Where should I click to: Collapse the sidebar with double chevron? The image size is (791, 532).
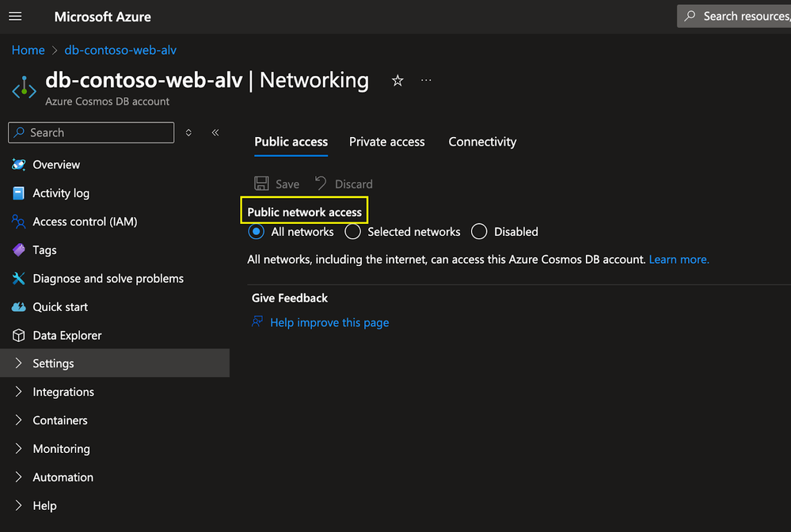coord(215,133)
